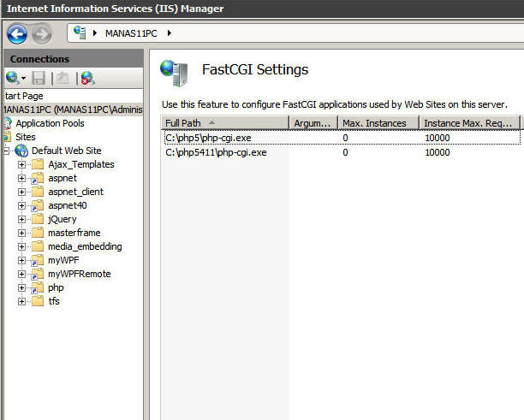Viewport: 524px width, 420px height.
Task: Click the aspnet application folder icon
Action: pyautogui.click(x=38, y=178)
